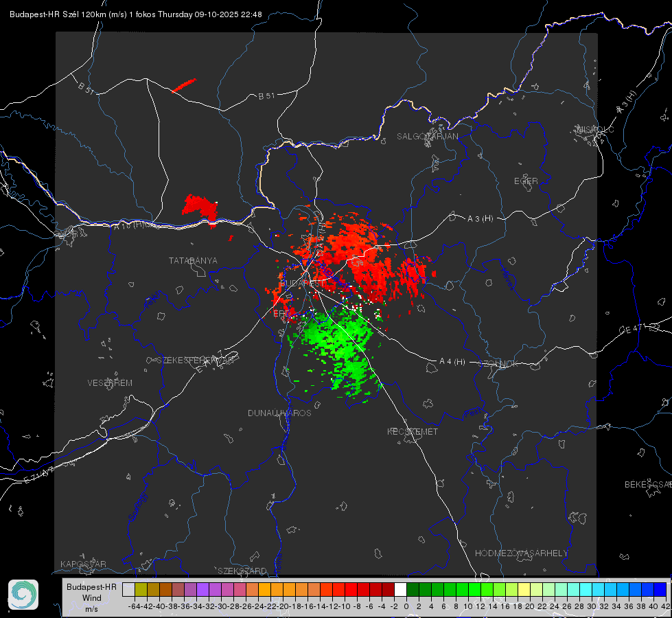
Task: Pick the cyan legend swatch between 28 and 30
Action: click(586, 590)
